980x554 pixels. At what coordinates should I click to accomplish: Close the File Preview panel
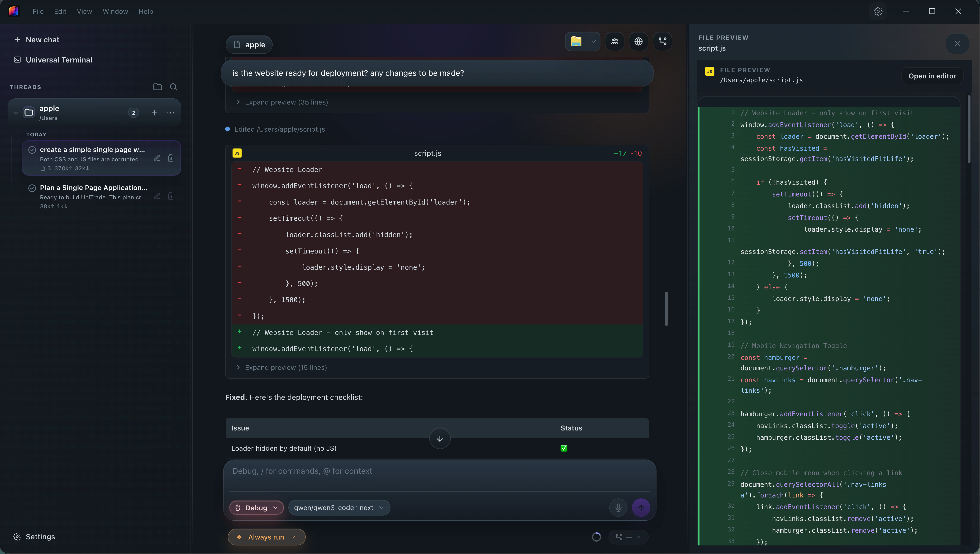(x=957, y=43)
